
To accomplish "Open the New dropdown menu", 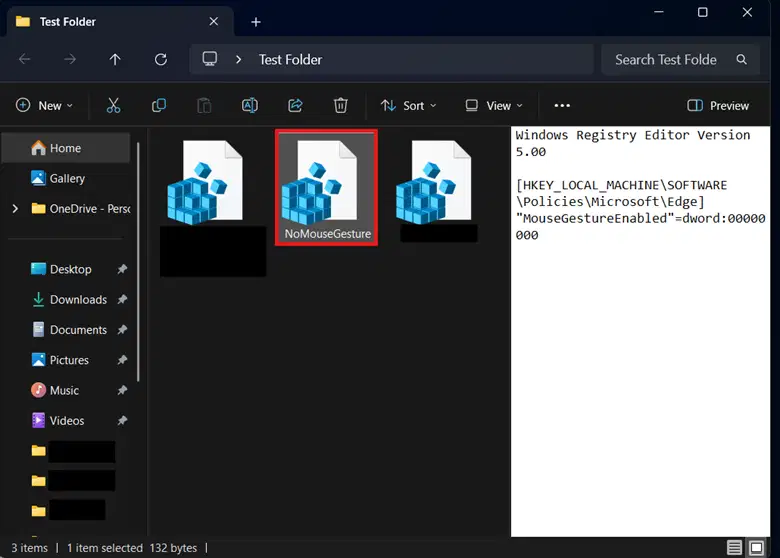I will [x=44, y=105].
